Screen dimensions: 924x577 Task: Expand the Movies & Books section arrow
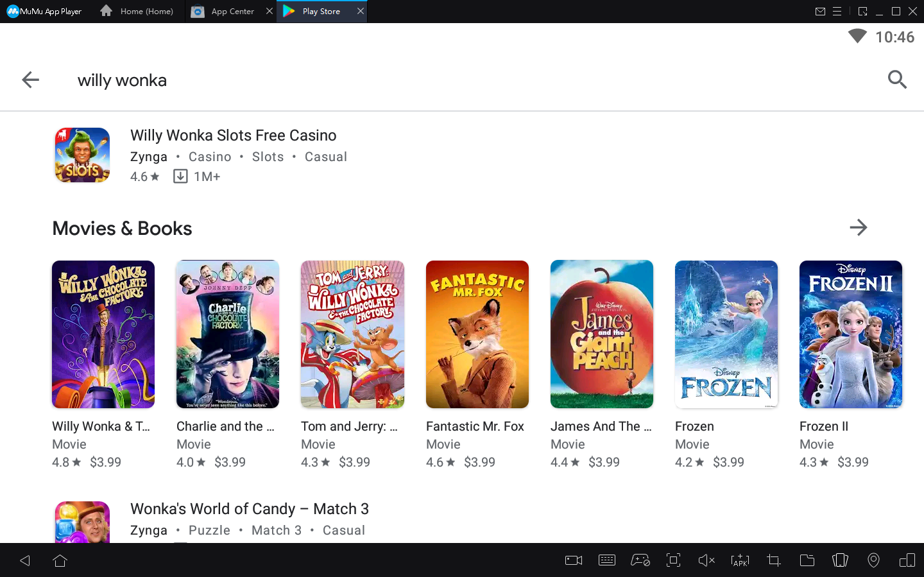(x=858, y=227)
